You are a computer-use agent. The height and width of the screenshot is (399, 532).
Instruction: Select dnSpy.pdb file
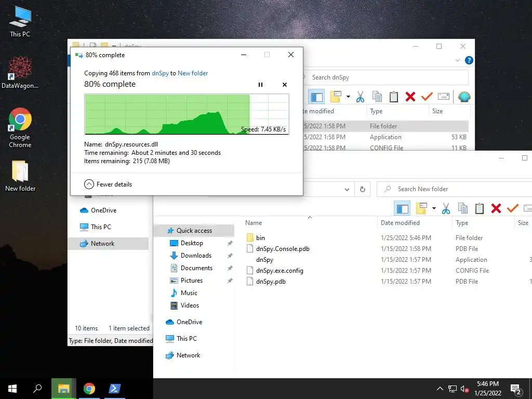coord(271,282)
